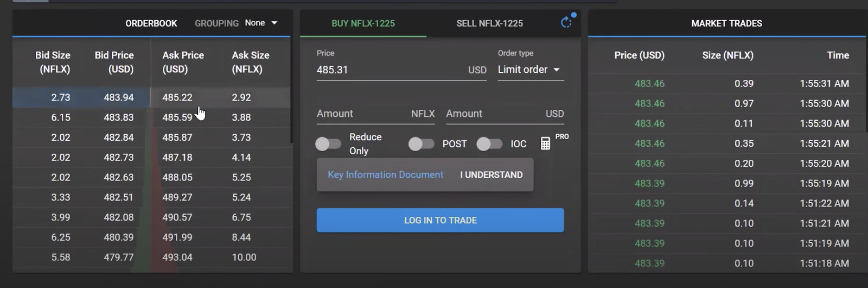Open the Key Information Document link
868x288 pixels.
tap(385, 174)
